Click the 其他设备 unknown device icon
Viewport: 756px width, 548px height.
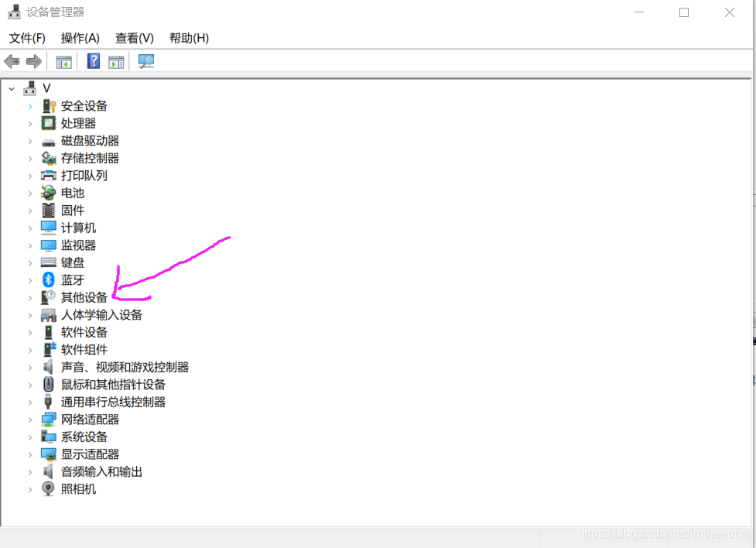click(48, 297)
